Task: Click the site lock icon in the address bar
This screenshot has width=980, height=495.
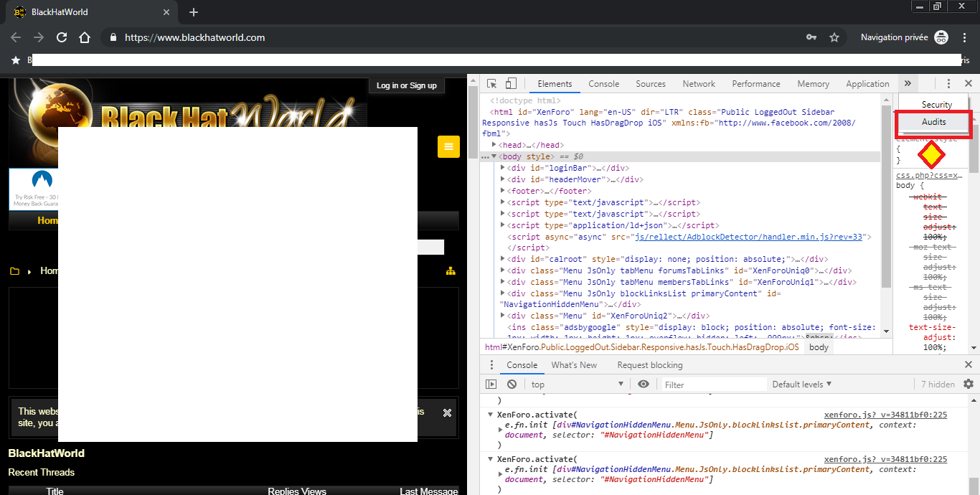Action: pos(113,37)
